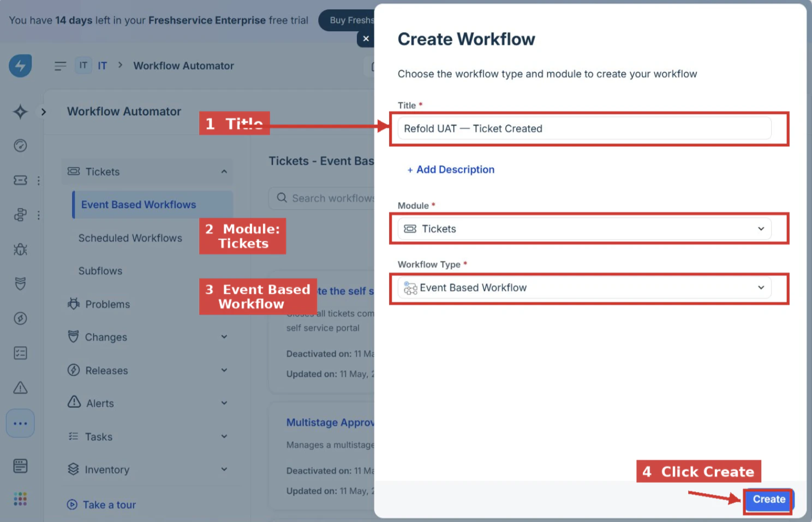This screenshot has height=522, width=812.
Task: Click the Title input field
Action: tap(584, 128)
